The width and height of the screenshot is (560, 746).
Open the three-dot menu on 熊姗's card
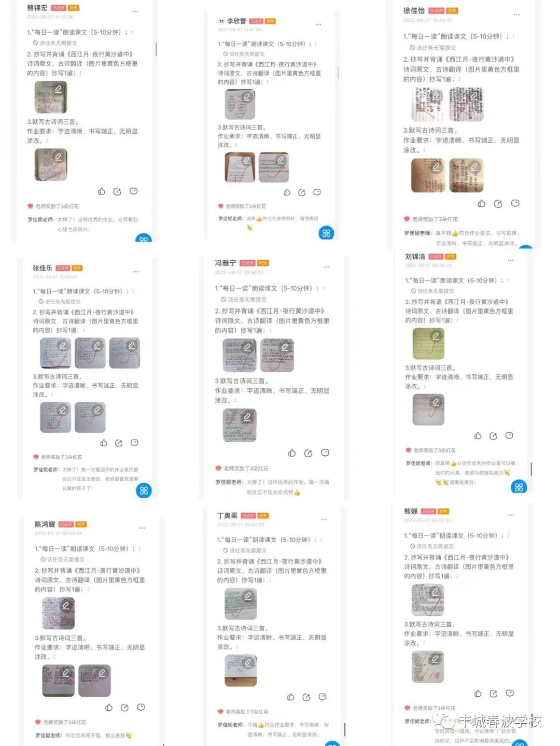pos(511,515)
